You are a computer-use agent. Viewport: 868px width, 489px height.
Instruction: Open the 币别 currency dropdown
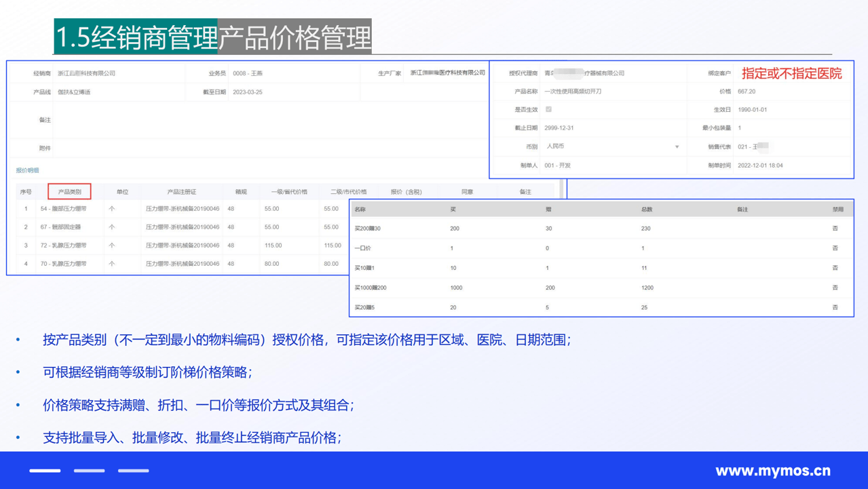pos(677,146)
